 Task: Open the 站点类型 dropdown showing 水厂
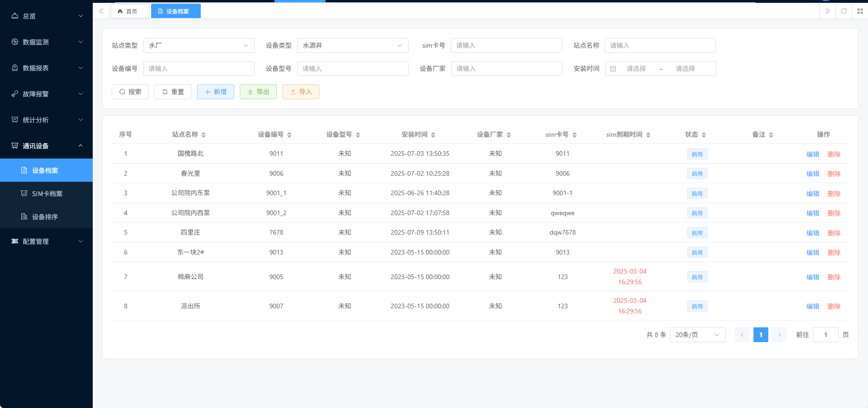click(198, 45)
